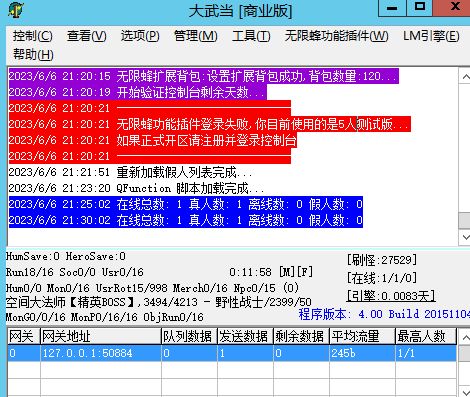Click the log scrollbar thumb
470x397 pixels.
tap(465, 221)
